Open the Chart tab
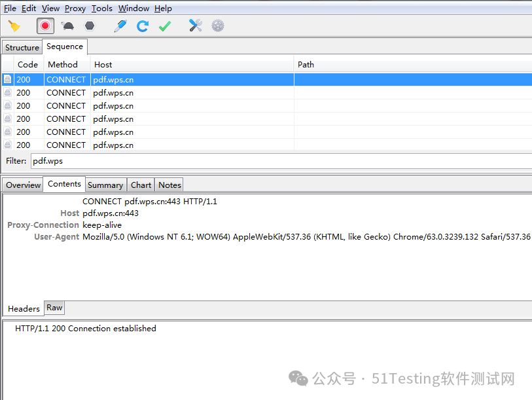532x400 pixels. pos(141,185)
